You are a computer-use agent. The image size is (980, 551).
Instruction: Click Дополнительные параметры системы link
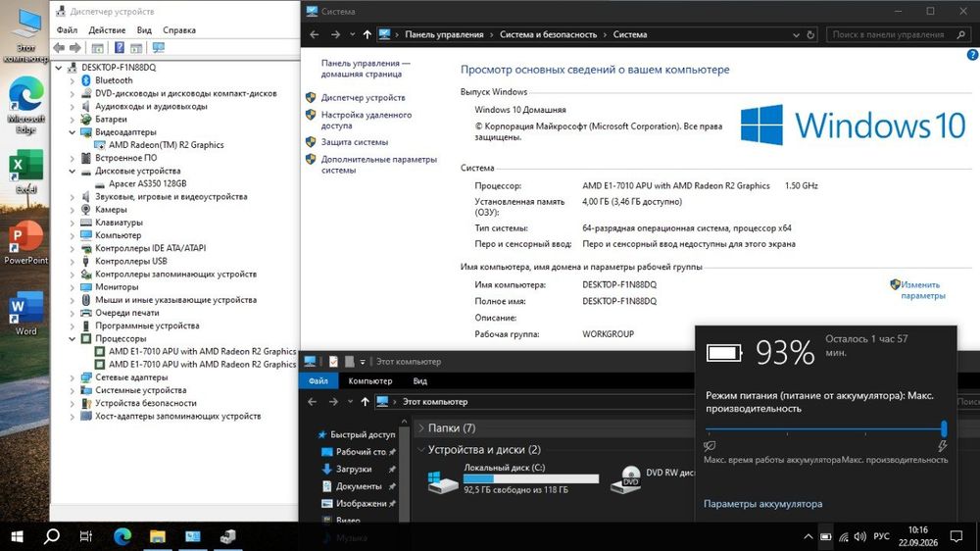[378, 165]
